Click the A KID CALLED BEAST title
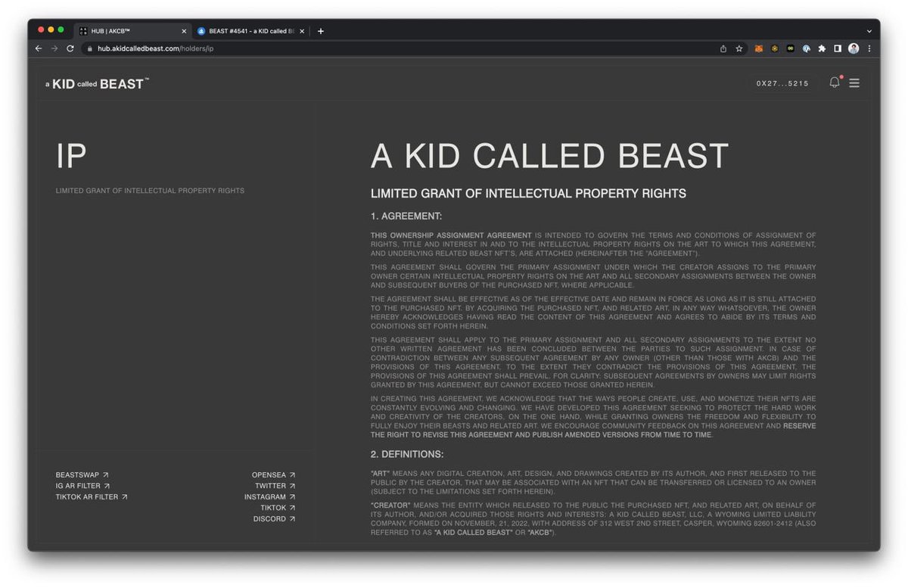 [x=549, y=156]
